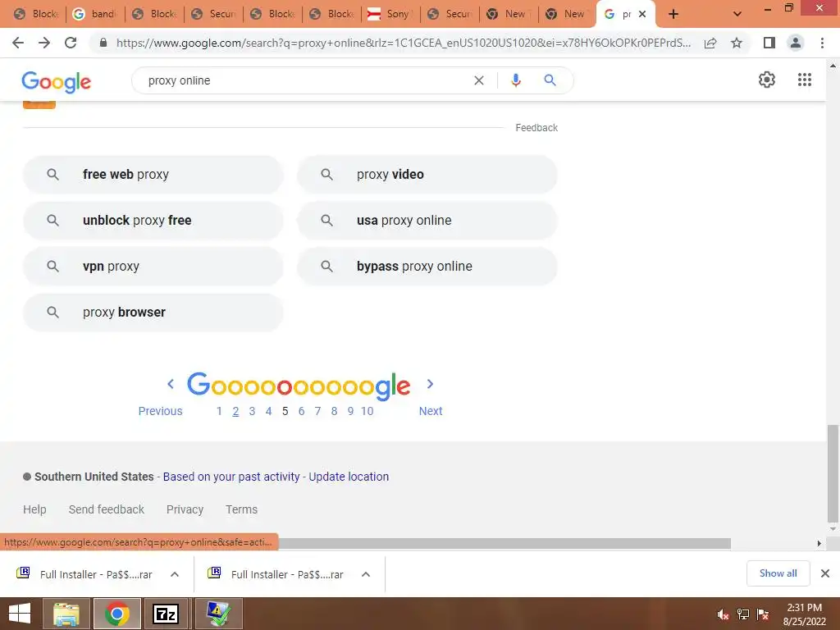
Task: Go to the Next results page
Action: click(x=430, y=411)
